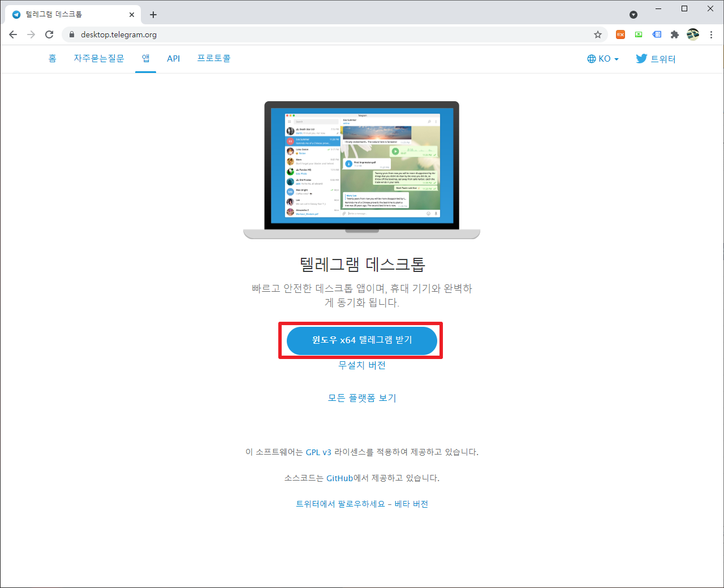View site info via the padlock icon

tap(71, 34)
